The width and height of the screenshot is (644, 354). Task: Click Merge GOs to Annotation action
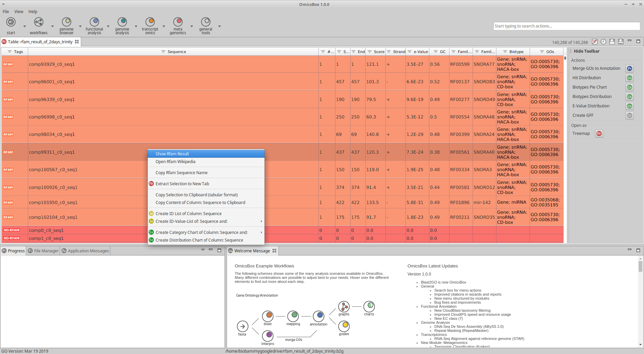pyautogui.click(x=596, y=68)
